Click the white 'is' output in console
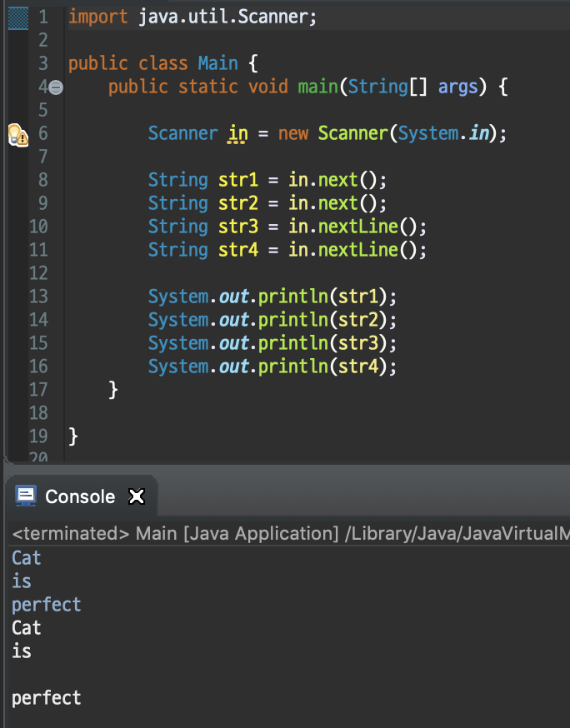The width and height of the screenshot is (570, 728). [22, 651]
